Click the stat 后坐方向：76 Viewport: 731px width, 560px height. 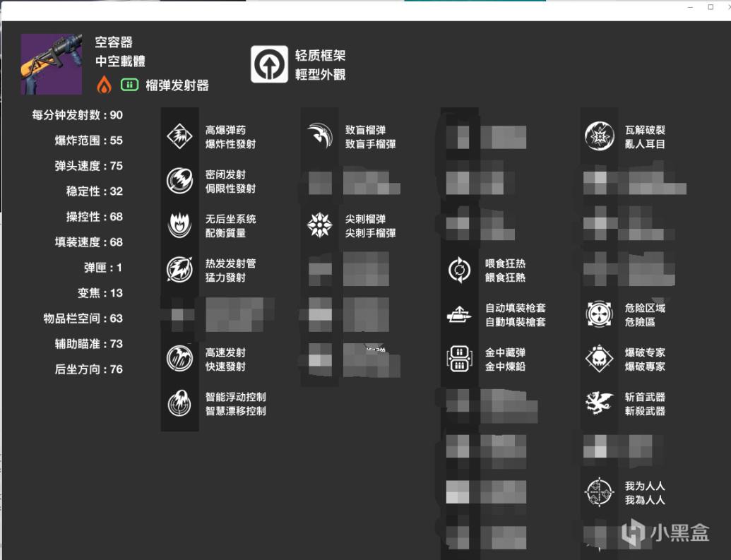coord(88,369)
